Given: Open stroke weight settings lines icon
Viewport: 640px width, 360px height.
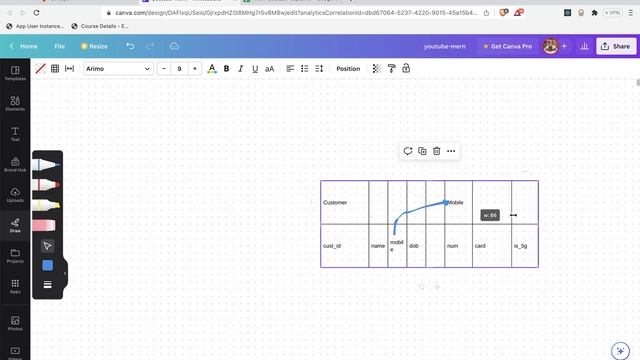Looking at the screenshot, I should click(47, 284).
